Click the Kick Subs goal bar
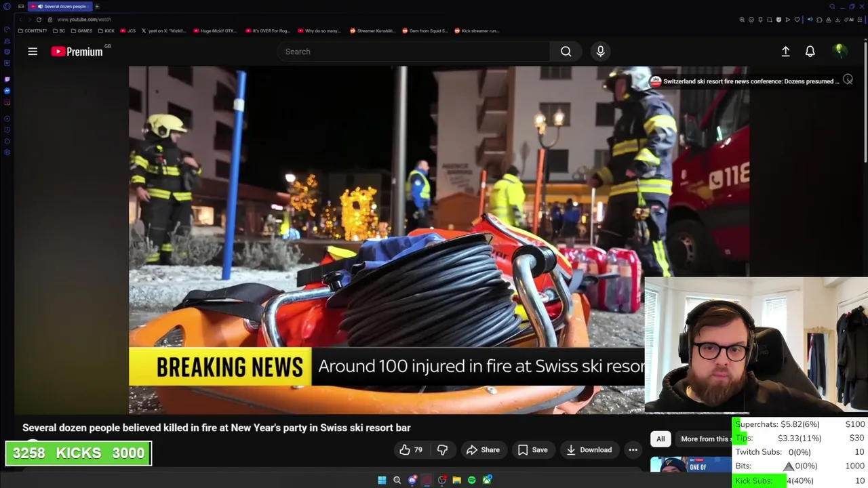The width and height of the screenshot is (868, 488). tap(800, 481)
